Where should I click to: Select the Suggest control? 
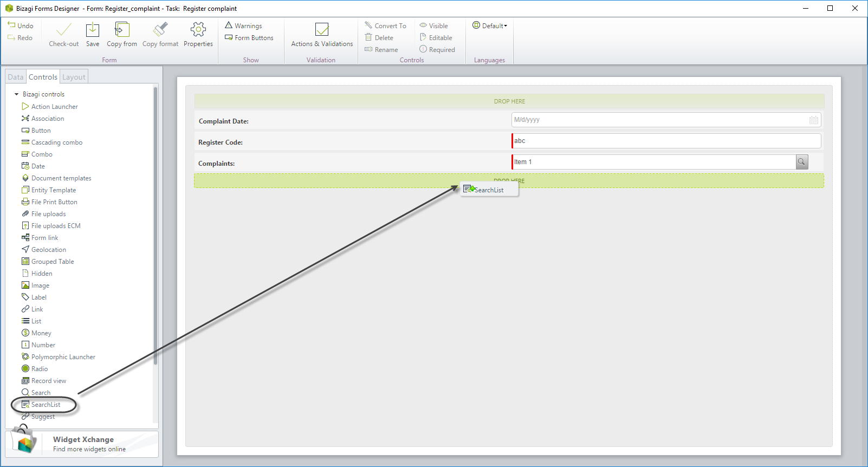click(x=38, y=417)
